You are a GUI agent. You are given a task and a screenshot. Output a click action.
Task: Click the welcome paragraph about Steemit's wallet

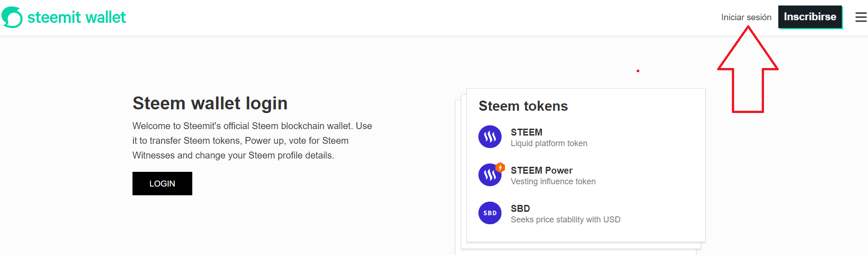[252, 141]
